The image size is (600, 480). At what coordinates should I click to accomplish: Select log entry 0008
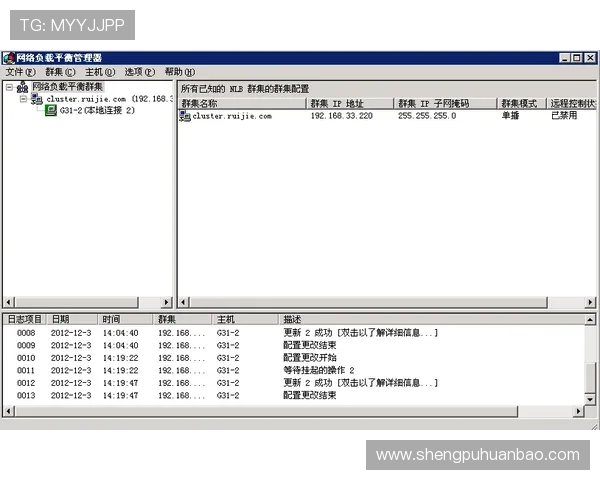click(294, 333)
